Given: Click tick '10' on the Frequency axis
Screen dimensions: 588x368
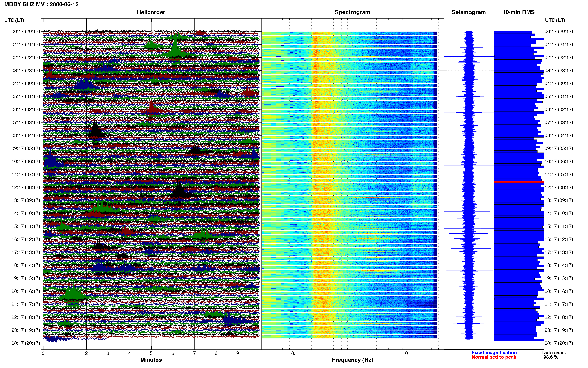Looking at the screenshot, I should pos(405,353).
